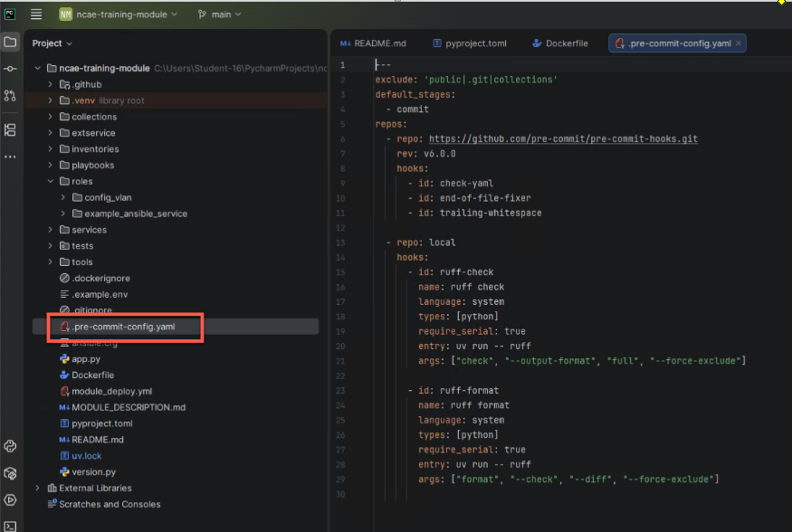Click the version.py Python file icon
This screenshot has height=532, width=792.
pos(64,472)
